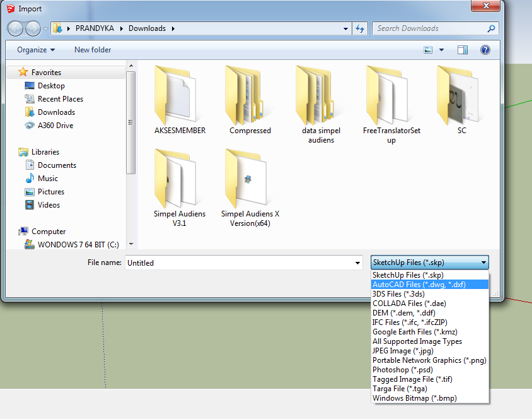
Task: Choose Windows Bitmap (*.bmp) option
Action: tap(430, 399)
